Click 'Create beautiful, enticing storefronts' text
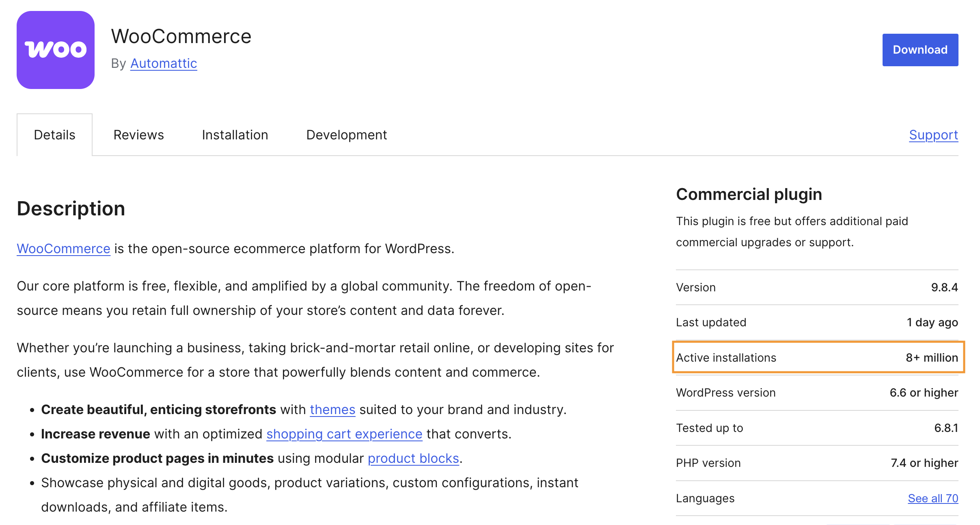 tap(158, 410)
